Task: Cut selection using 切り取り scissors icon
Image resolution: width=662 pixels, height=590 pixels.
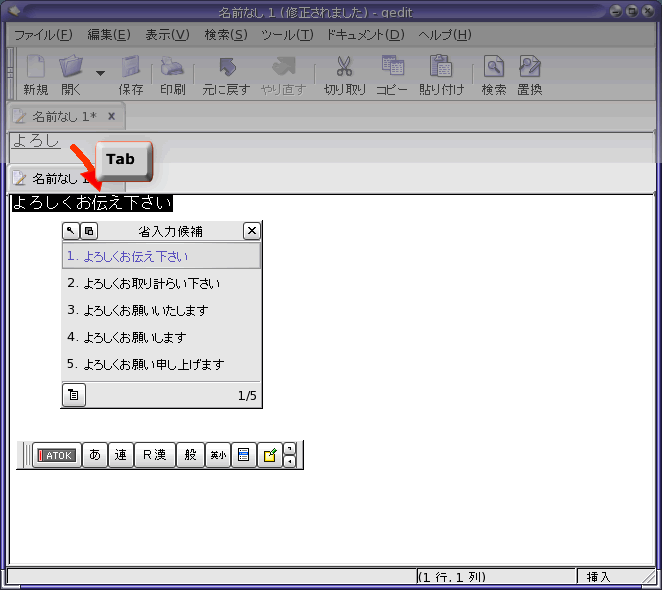Action: click(x=344, y=67)
